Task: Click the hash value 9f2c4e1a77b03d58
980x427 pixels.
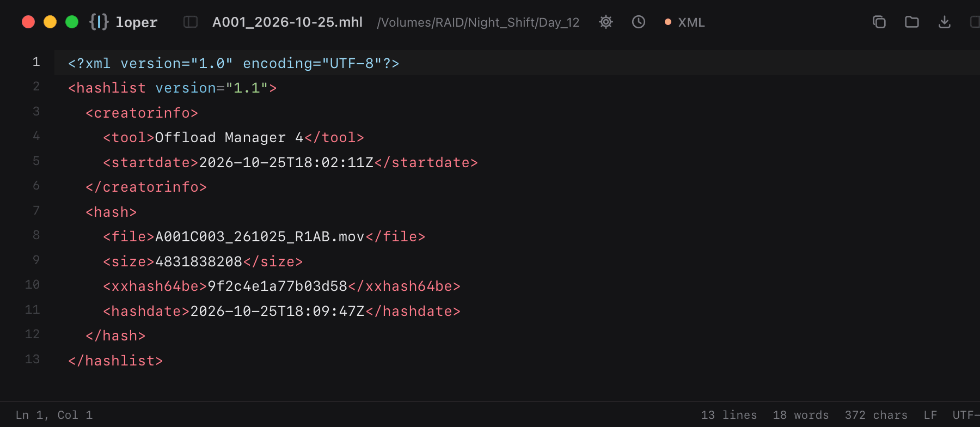Action: (278, 286)
